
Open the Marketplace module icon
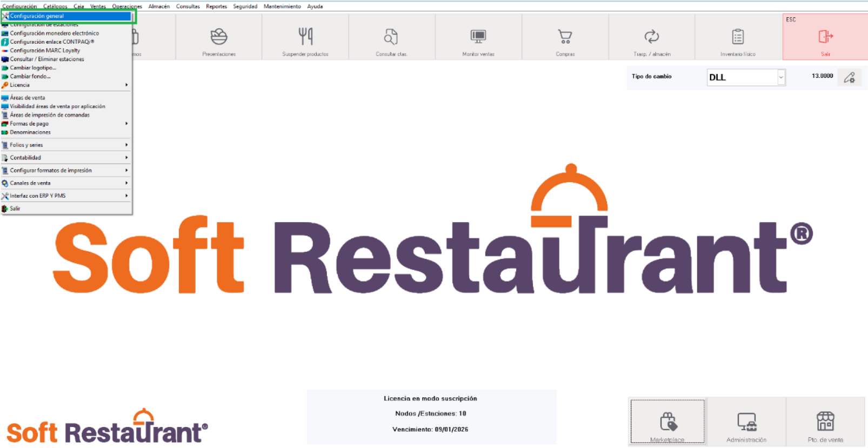[x=667, y=422]
